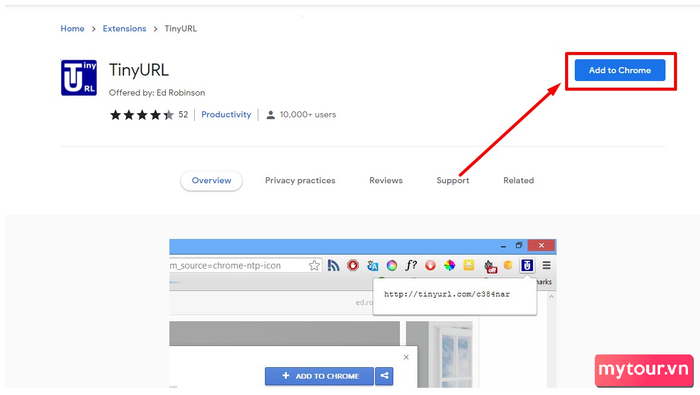The height and width of the screenshot is (395, 700).
Task: Click the red stop-hand adblock icon
Action: pyautogui.click(x=353, y=266)
